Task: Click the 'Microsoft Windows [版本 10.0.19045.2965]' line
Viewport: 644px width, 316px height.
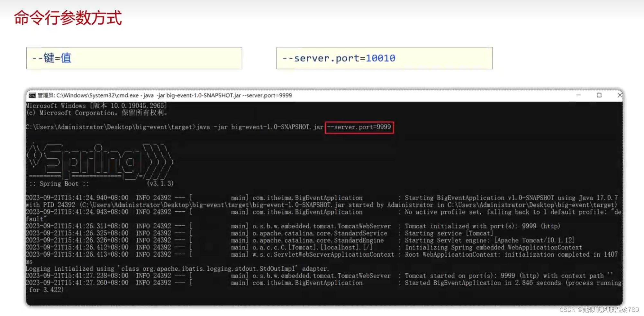Action: click(96, 106)
